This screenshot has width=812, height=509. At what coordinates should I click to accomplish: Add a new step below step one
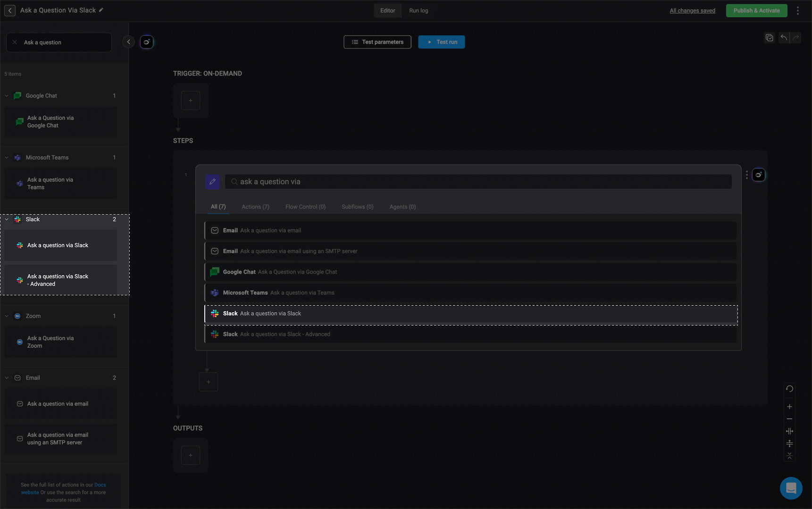pos(209,382)
